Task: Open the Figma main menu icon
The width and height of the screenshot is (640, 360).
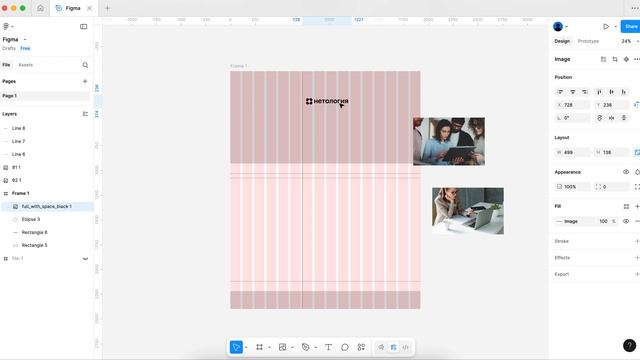Action: point(6,27)
